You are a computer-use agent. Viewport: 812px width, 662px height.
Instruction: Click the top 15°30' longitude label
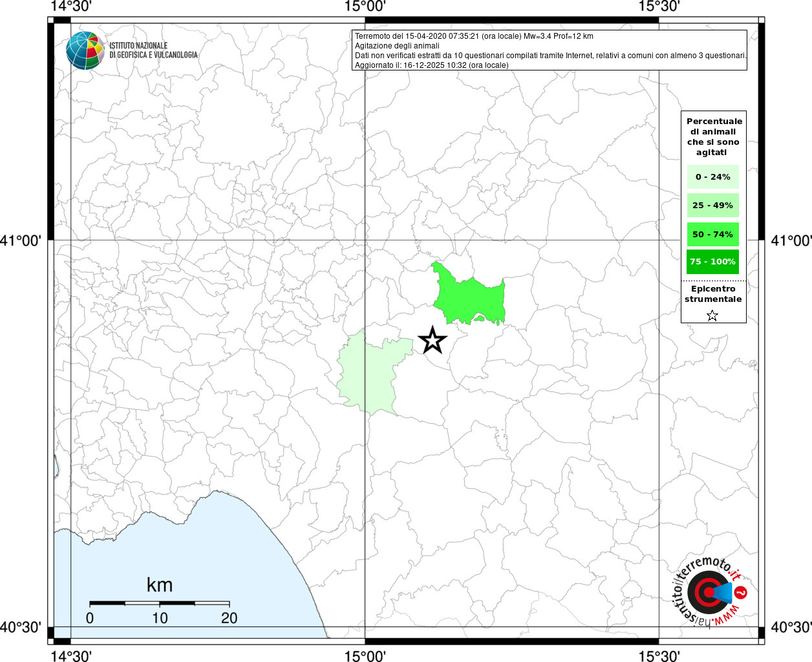tap(659, 6)
